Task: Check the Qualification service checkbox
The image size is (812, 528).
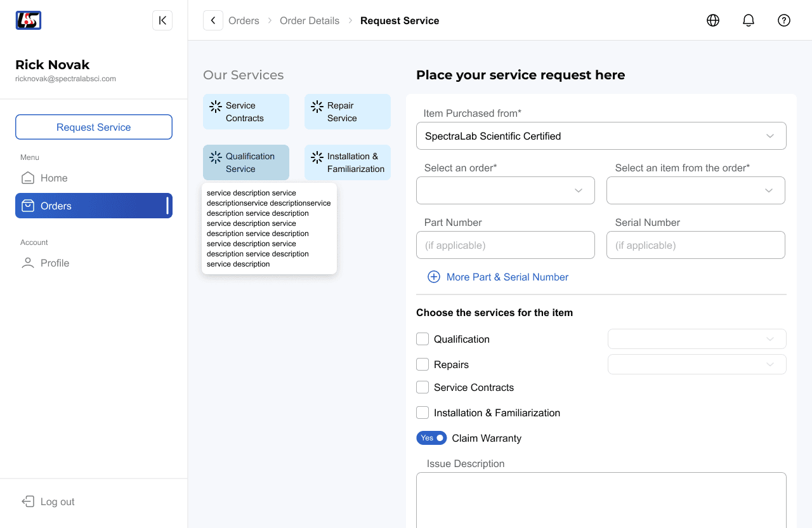Action: [x=422, y=339]
